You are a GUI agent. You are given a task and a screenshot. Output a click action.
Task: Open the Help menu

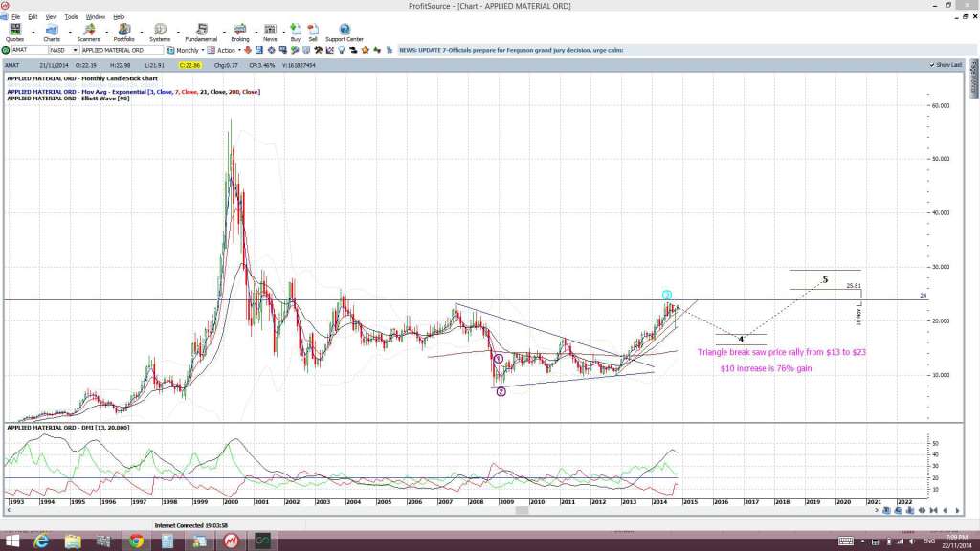[119, 17]
